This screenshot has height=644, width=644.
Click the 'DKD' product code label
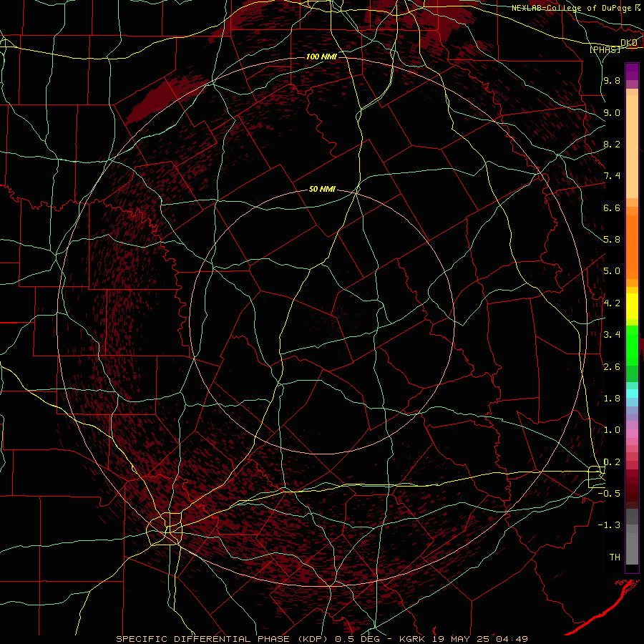pos(629,43)
